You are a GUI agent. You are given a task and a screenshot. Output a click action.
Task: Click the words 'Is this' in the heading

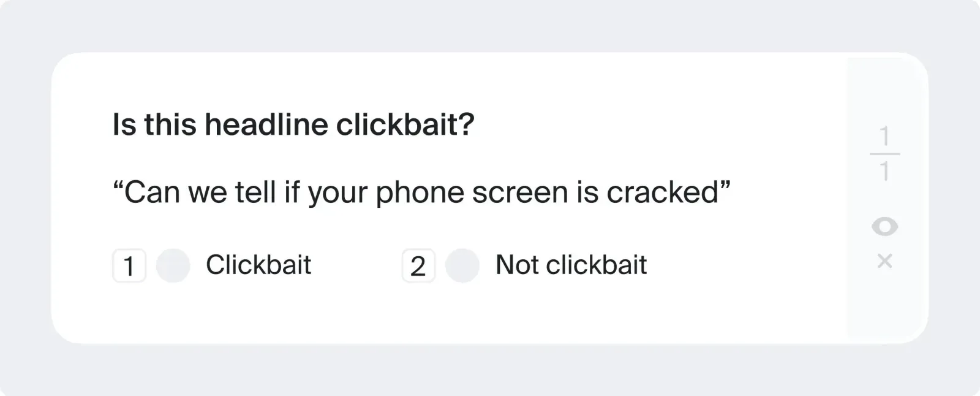155,124
